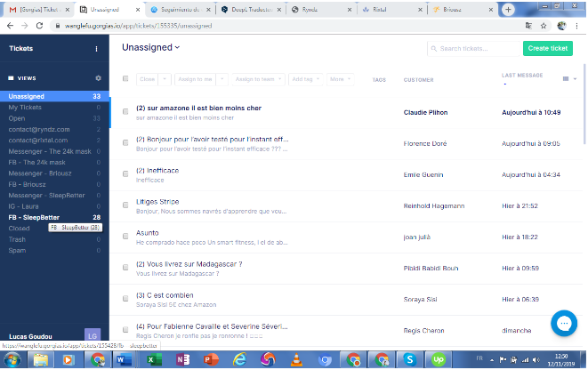Image resolution: width=588 pixels, height=370 pixels.
Task: Open the live chat bubble widget
Action: point(564,322)
